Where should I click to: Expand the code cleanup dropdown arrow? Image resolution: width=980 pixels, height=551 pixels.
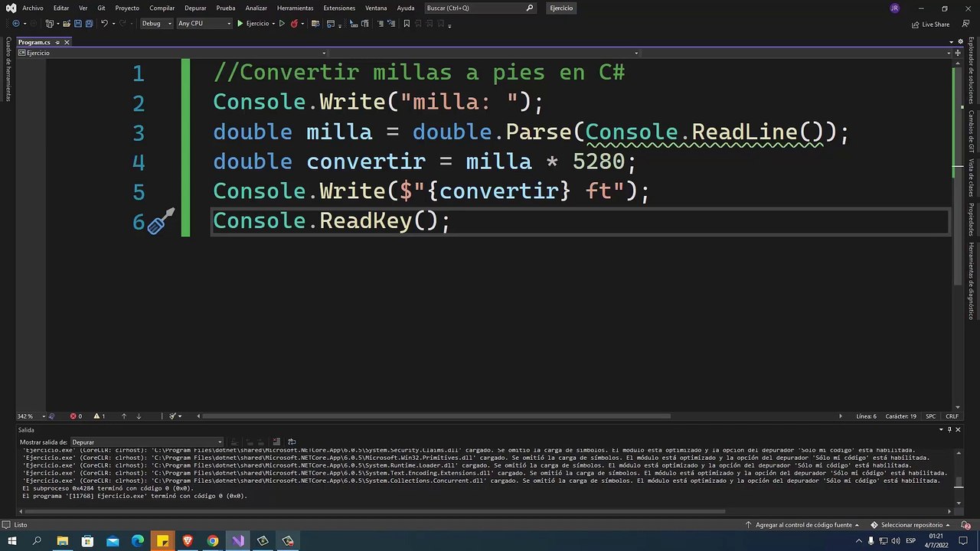(180, 416)
